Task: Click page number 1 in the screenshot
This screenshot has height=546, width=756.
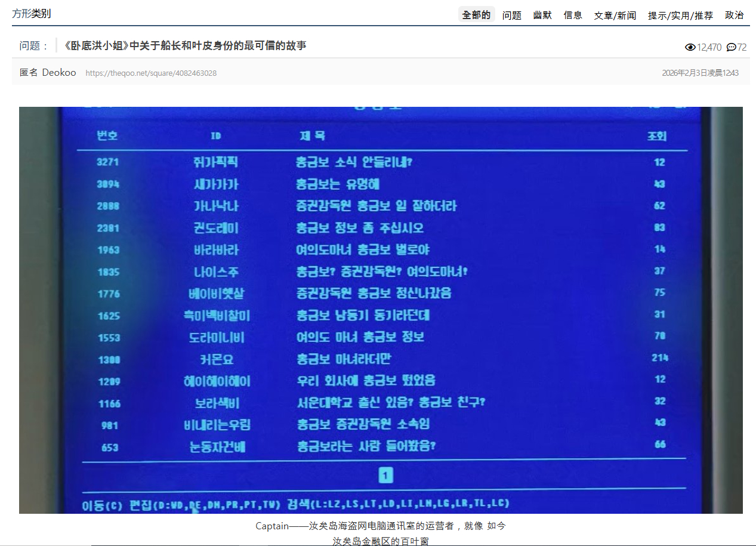Action: [385, 476]
